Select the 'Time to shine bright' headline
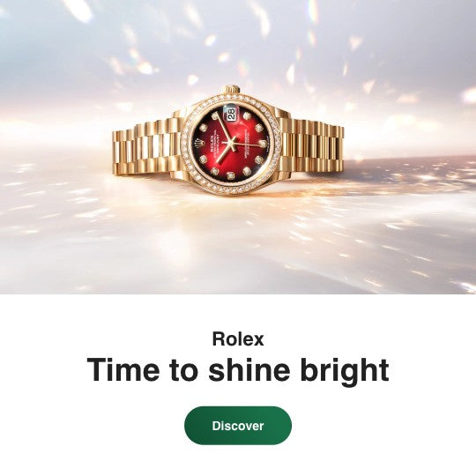The width and height of the screenshot is (476, 476). coord(238,370)
